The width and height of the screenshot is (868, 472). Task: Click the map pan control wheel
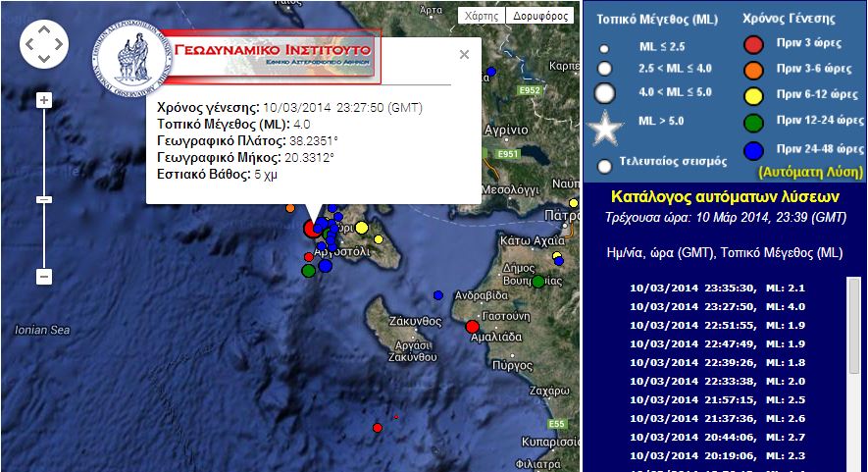pos(44,44)
